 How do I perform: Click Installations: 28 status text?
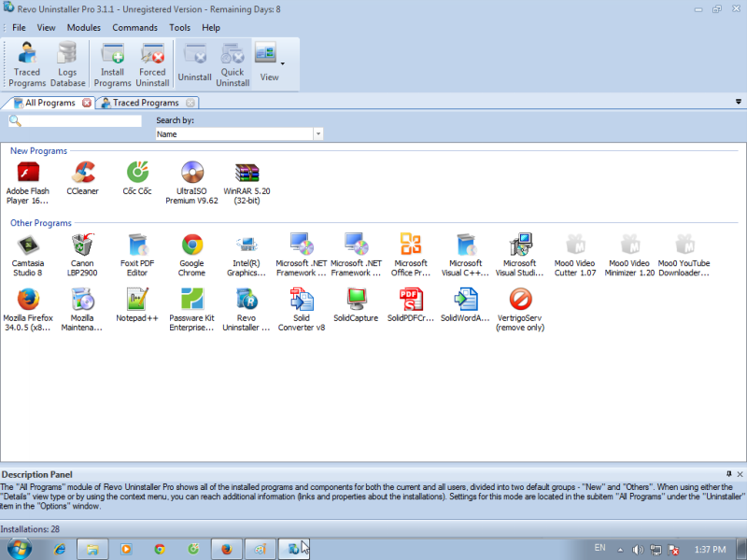(30, 529)
